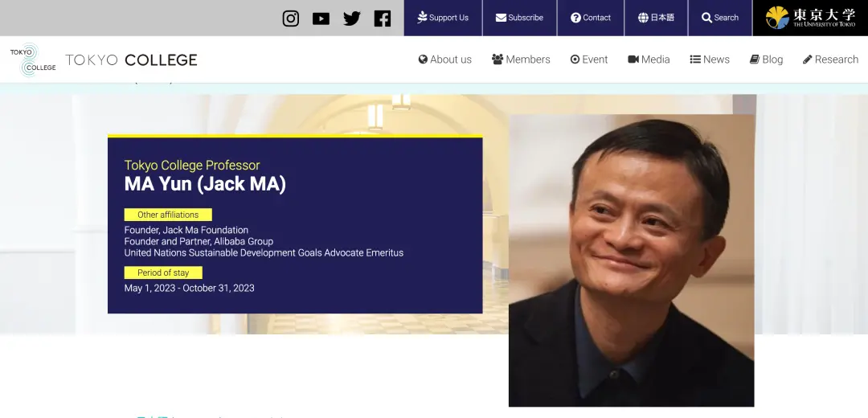Screen dimensions: 868x418
Task: Open the Support Us page
Action: 443,18
